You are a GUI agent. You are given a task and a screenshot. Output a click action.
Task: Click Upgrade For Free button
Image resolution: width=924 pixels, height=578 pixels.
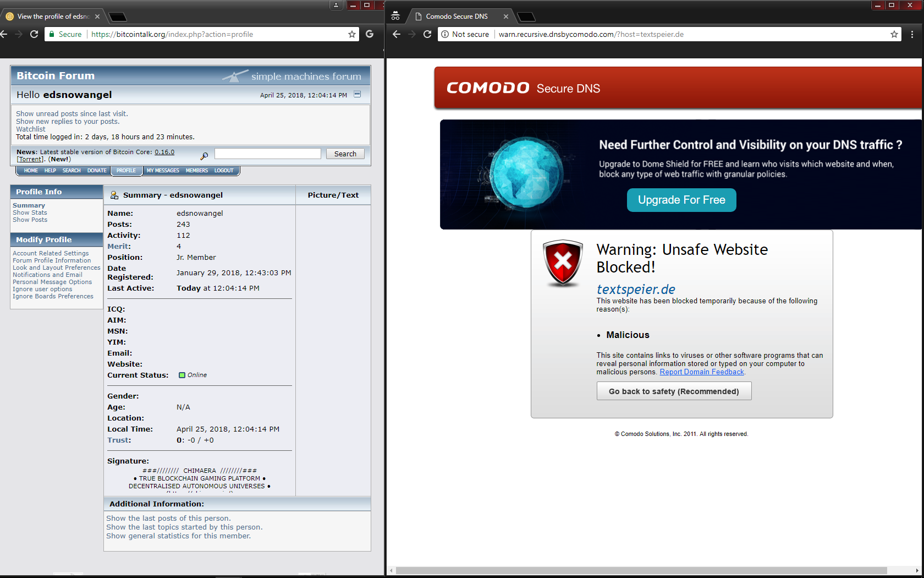tap(681, 200)
